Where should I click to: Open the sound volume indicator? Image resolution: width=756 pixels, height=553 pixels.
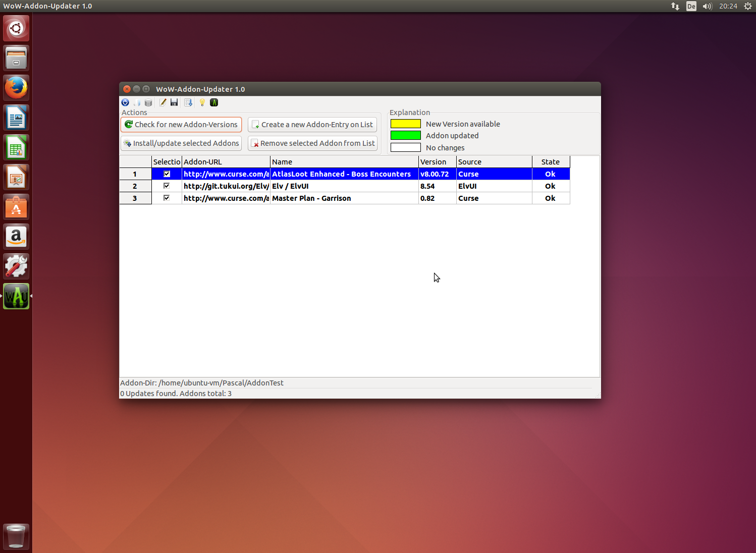coord(707,6)
